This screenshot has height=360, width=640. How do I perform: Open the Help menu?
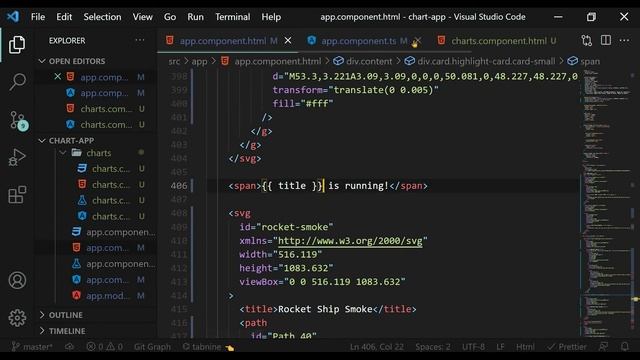tap(271, 17)
